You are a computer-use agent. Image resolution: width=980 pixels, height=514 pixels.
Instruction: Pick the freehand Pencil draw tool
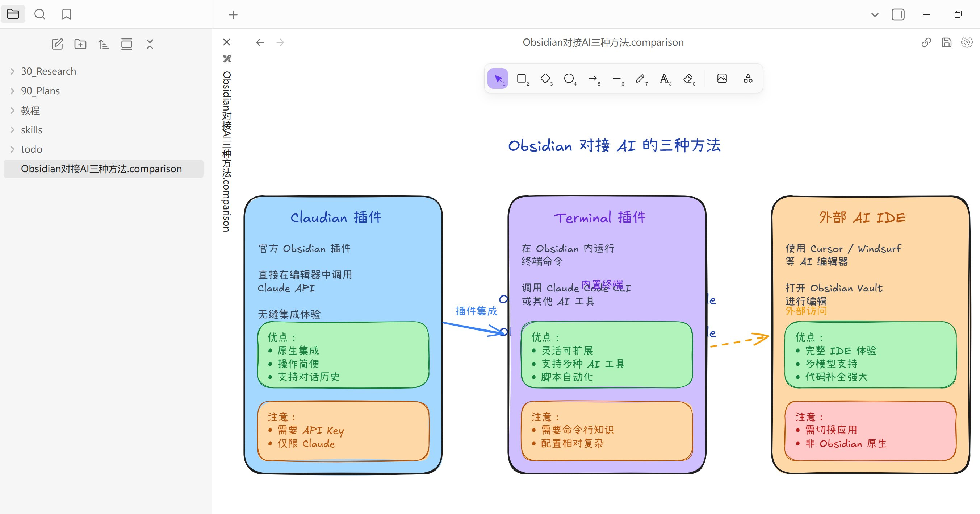(x=640, y=78)
